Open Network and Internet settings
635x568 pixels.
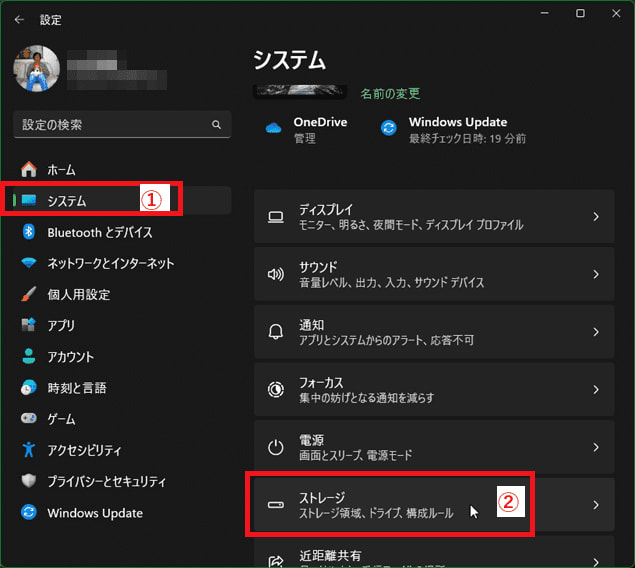pos(110,263)
